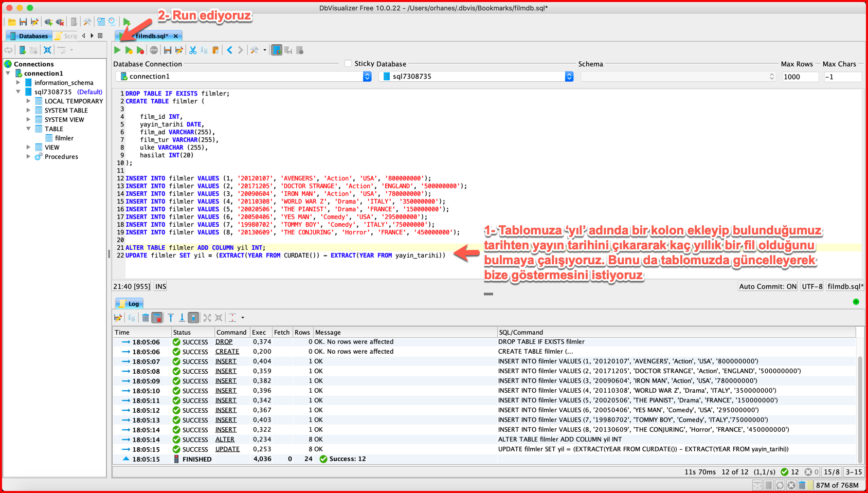Toggle the highlighted SQL editor layout button

[x=277, y=50]
